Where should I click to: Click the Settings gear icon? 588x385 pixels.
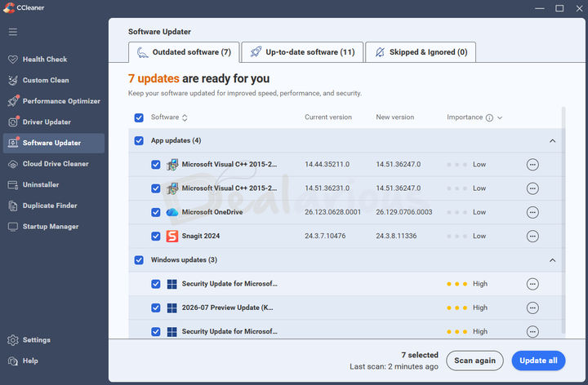pyautogui.click(x=13, y=340)
